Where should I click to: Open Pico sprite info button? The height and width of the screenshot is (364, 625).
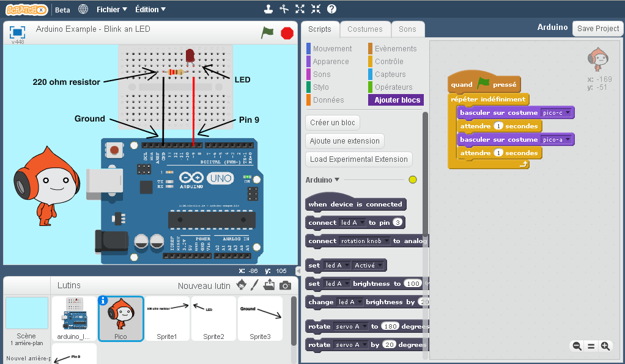(103, 300)
